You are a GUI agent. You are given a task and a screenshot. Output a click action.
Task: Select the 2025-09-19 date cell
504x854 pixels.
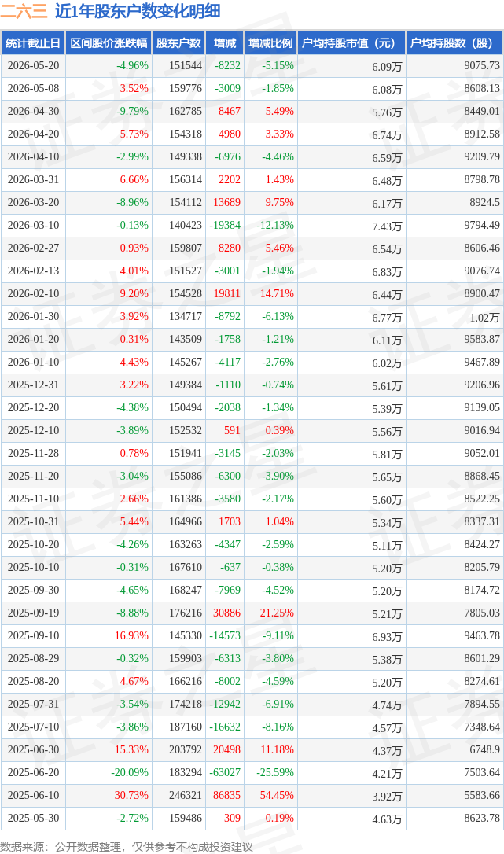click(x=33, y=613)
